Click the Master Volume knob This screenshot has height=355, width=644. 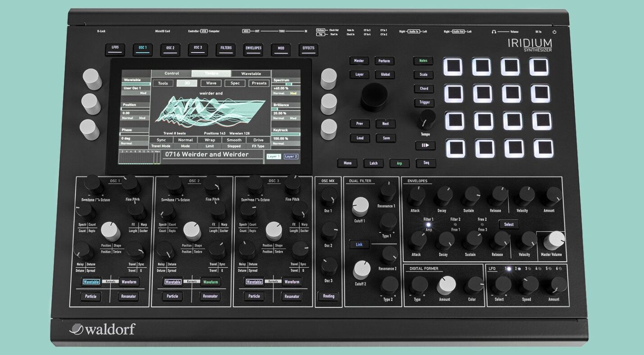click(554, 241)
